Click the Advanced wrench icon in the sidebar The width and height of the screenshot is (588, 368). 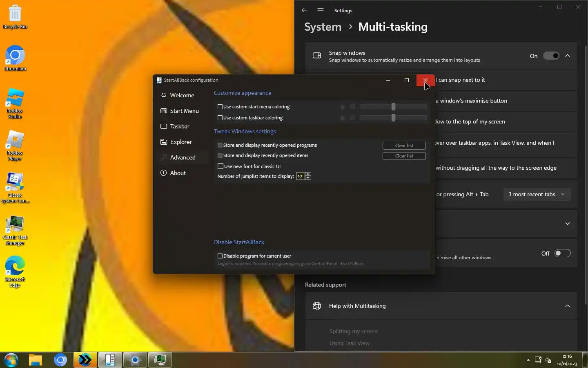[164, 157]
